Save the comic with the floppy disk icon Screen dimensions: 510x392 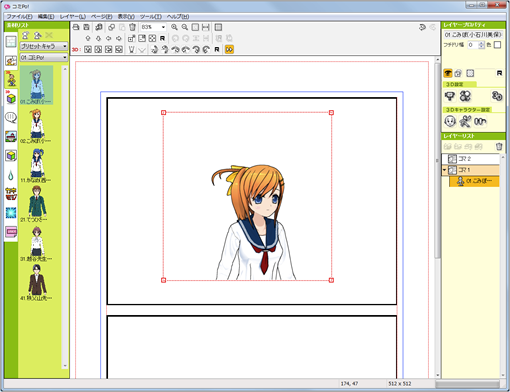pos(86,27)
